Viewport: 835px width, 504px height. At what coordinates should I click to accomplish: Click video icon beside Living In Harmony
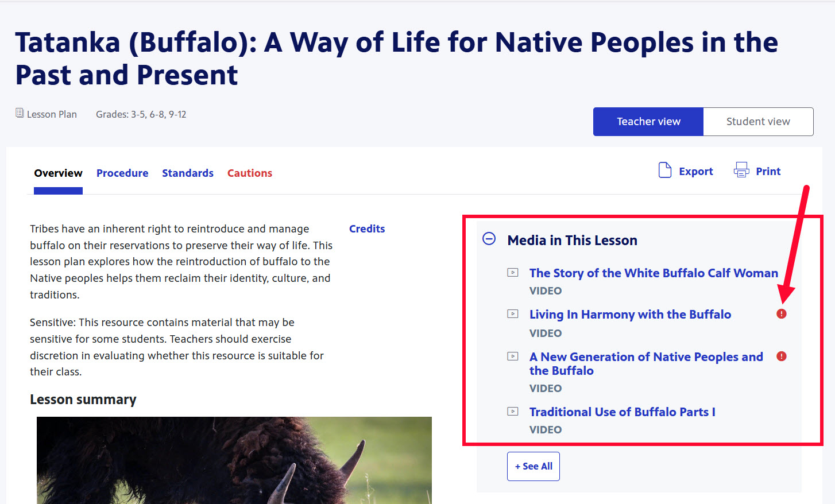513,314
